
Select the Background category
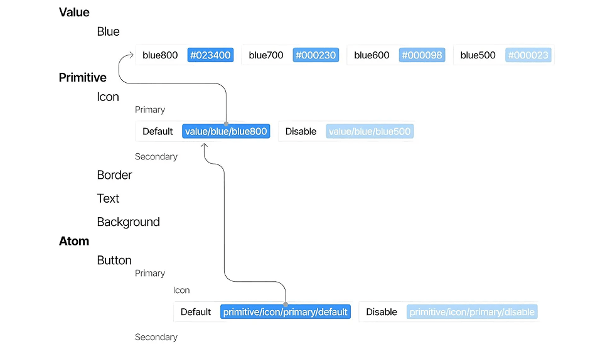128,222
